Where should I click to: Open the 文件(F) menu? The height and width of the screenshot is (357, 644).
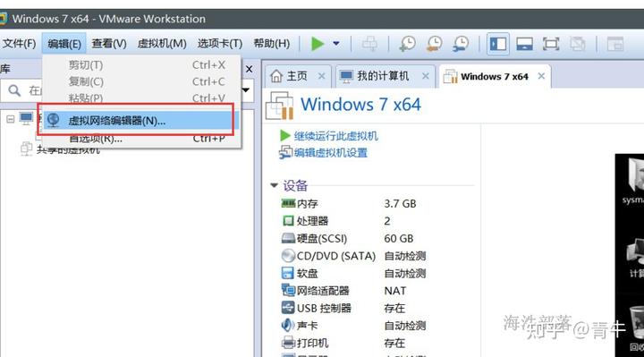click(19, 44)
